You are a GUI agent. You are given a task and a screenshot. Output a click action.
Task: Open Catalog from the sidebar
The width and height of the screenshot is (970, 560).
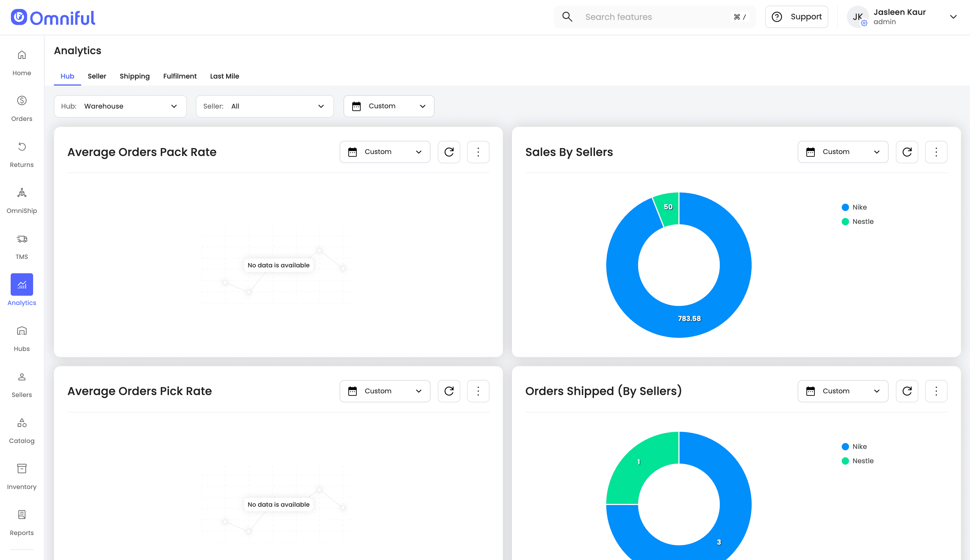[22, 431]
